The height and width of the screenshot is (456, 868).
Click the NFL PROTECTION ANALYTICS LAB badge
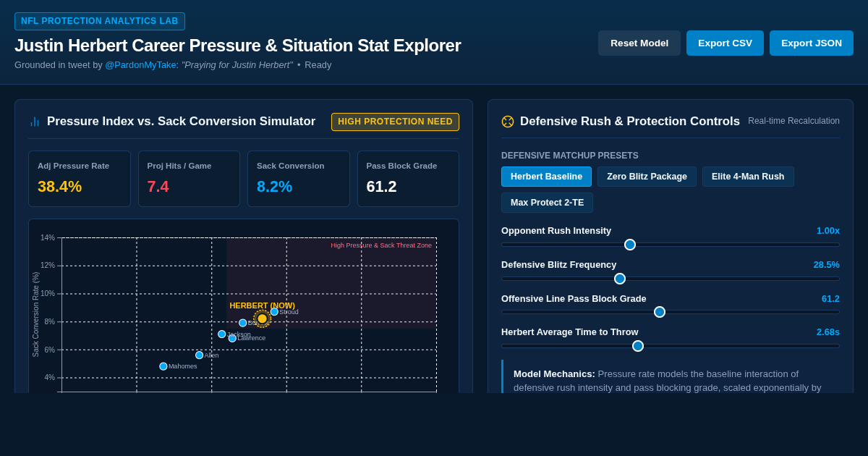click(x=100, y=21)
